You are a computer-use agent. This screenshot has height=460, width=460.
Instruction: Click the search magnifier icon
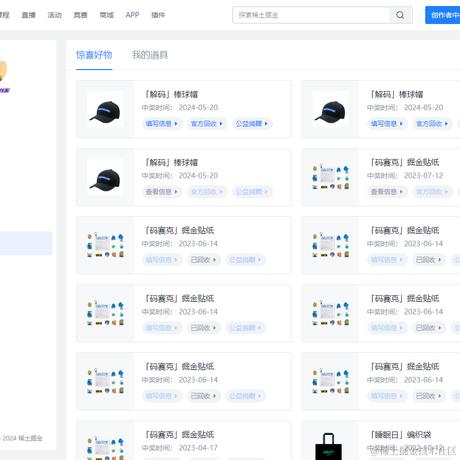coord(400,15)
